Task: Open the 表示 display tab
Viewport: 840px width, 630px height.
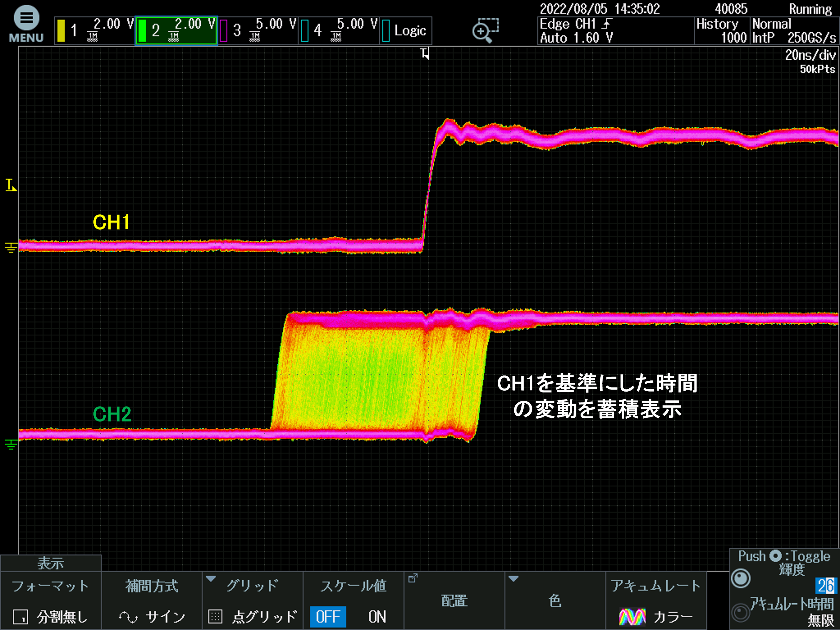Action: point(51,563)
